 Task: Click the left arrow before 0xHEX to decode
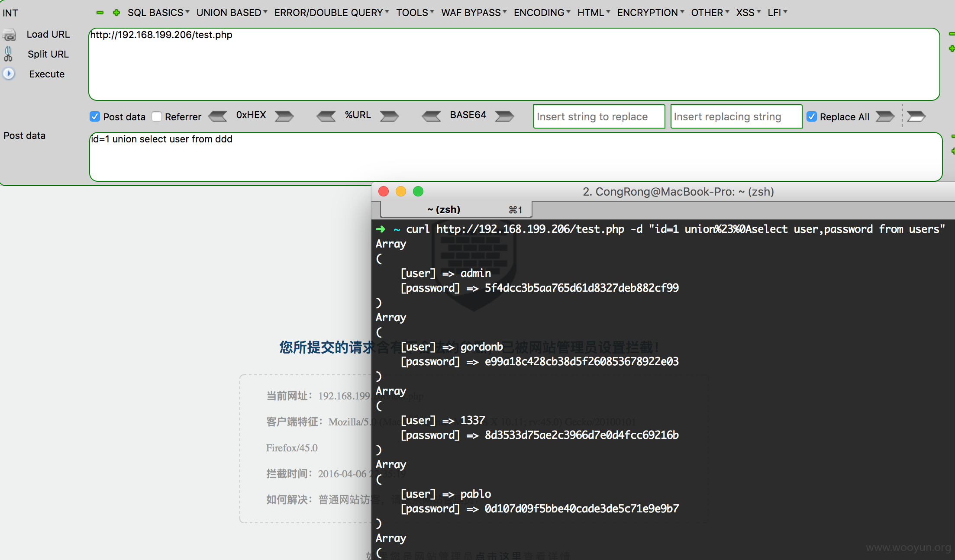[x=217, y=116]
